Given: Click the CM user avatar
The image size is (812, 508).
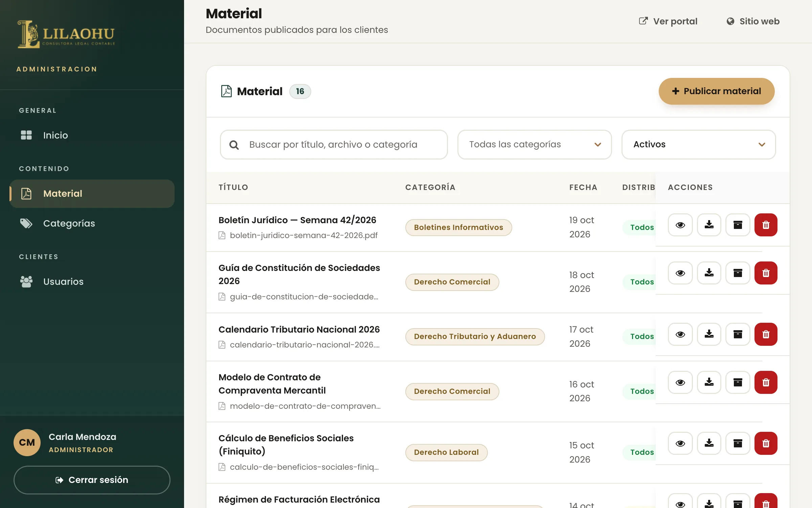Looking at the screenshot, I should tap(27, 443).
